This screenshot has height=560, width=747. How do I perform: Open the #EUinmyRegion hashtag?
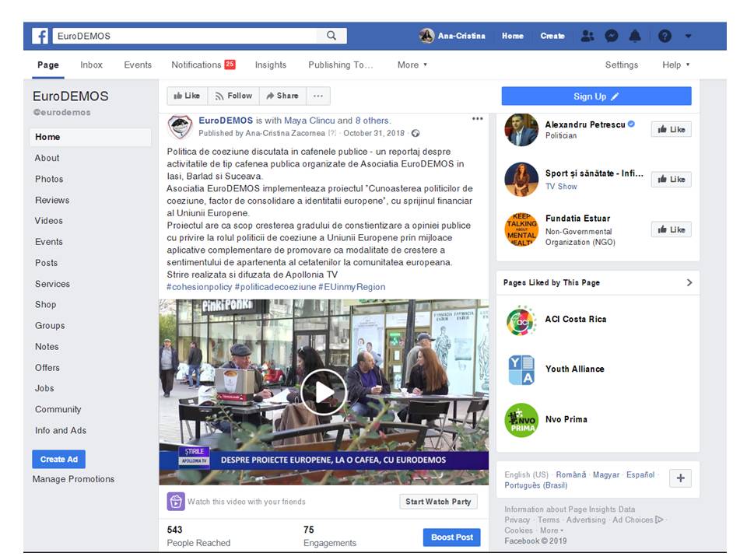[x=352, y=287]
